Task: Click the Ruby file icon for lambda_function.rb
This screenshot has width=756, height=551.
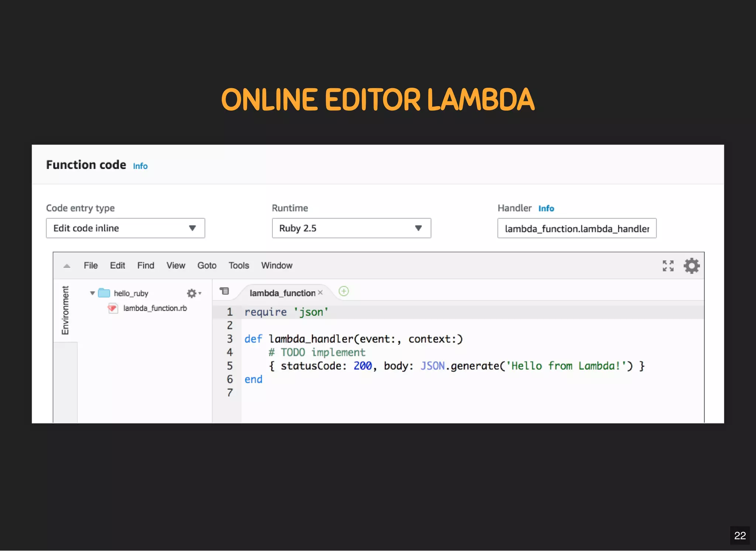Action: pyautogui.click(x=113, y=308)
